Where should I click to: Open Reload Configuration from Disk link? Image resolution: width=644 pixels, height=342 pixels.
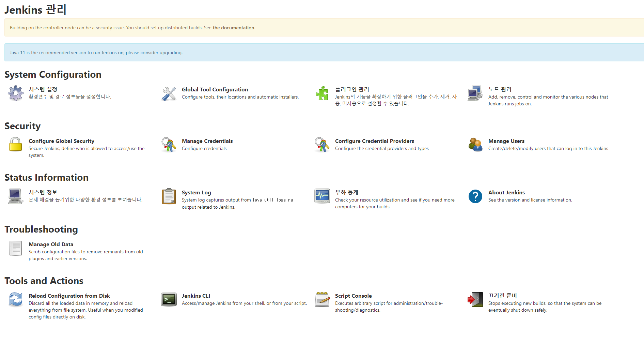click(69, 296)
